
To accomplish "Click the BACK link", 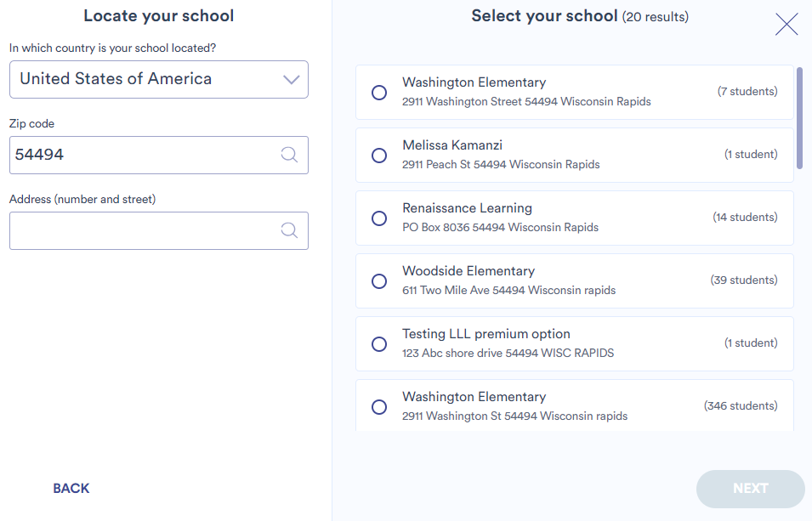I will pyautogui.click(x=71, y=488).
